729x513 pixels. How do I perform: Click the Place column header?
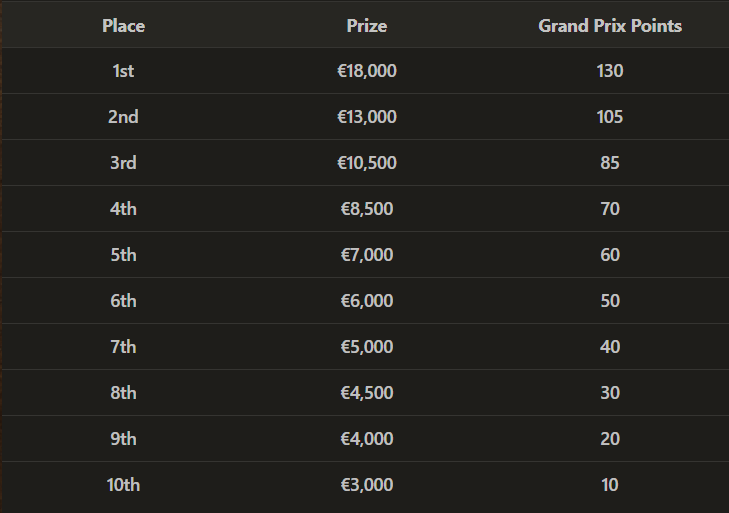[123, 26]
